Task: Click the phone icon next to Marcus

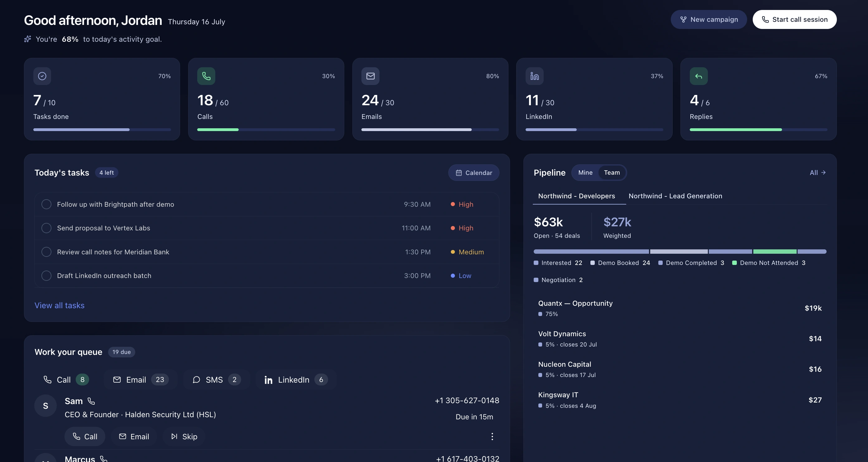Action: [x=104, y=459]
